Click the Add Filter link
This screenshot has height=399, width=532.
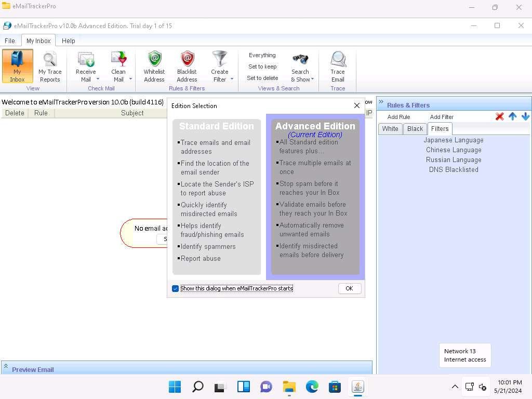(x=442, y=117)
